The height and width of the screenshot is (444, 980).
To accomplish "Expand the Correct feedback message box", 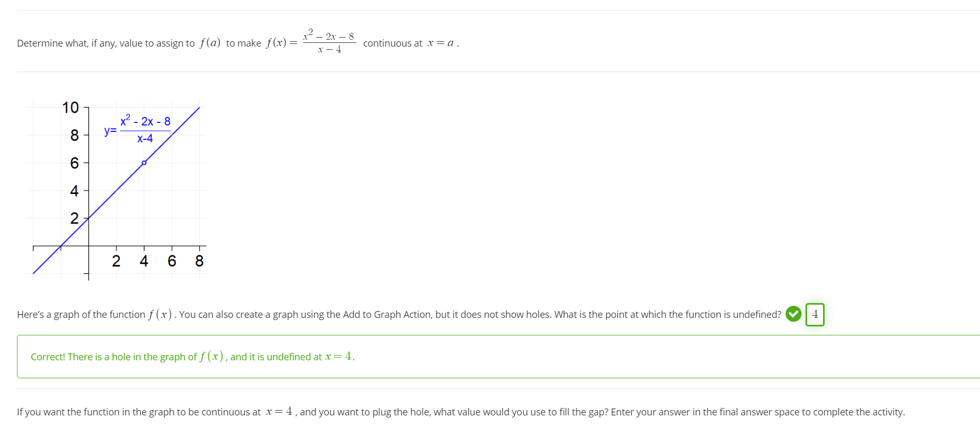I will click(477, 357).
